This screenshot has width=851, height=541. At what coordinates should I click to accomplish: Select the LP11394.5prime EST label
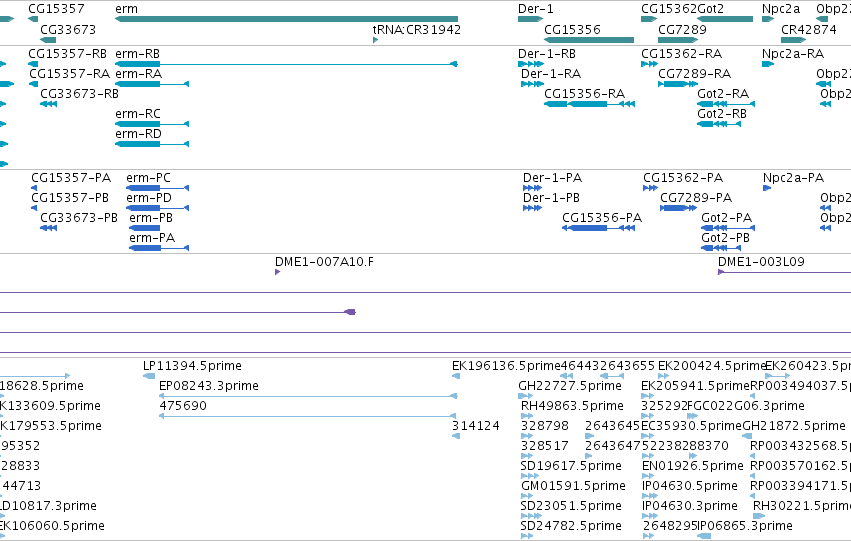pos(192,366)
